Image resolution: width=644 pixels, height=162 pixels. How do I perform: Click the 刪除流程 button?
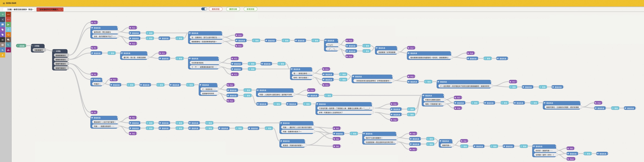(x=216, y=9)
